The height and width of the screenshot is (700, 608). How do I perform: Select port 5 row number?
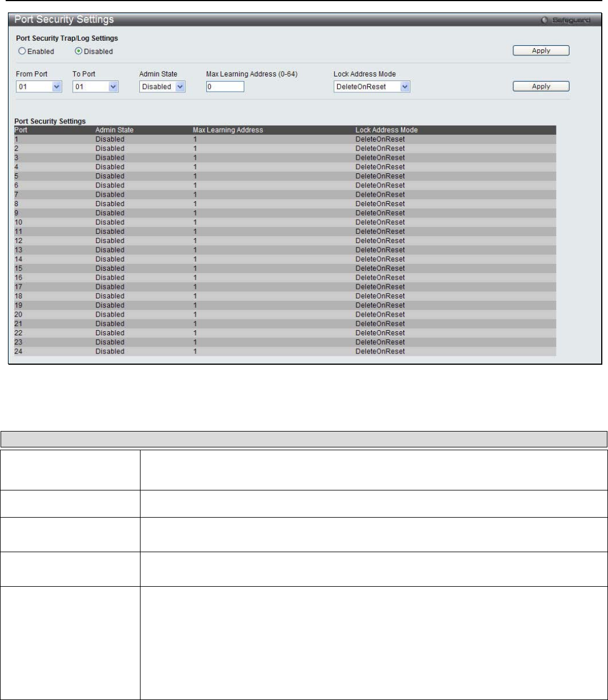coord(16,176)
